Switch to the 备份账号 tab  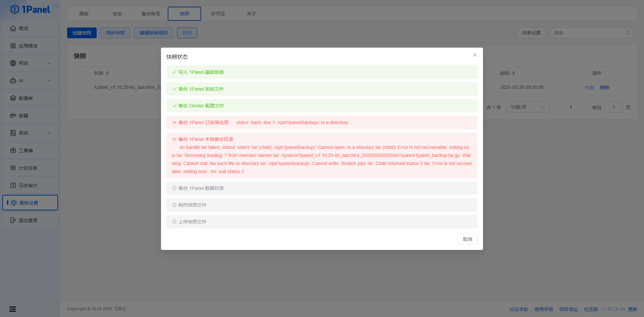pos(151,14)
